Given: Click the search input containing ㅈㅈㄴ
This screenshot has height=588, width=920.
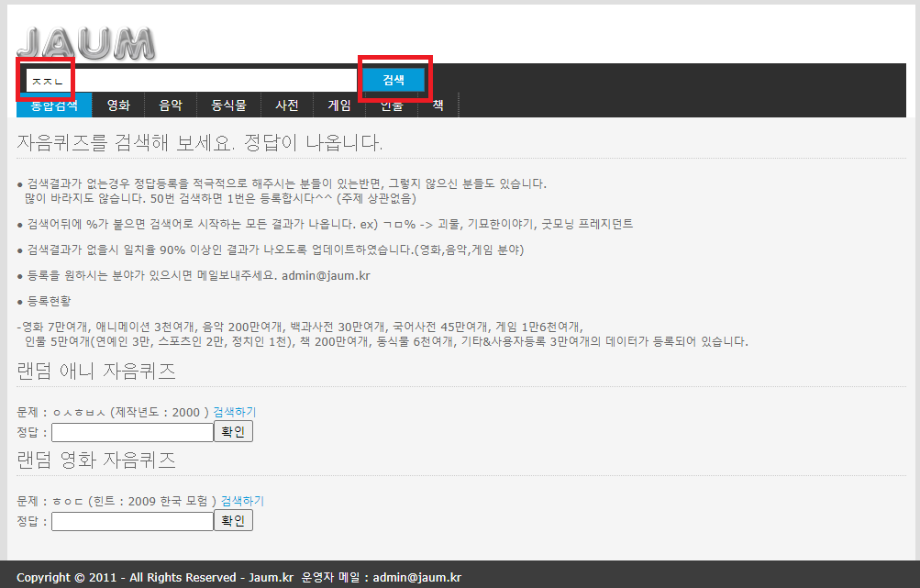Looking at the screenshot, I should click(192, 81).
